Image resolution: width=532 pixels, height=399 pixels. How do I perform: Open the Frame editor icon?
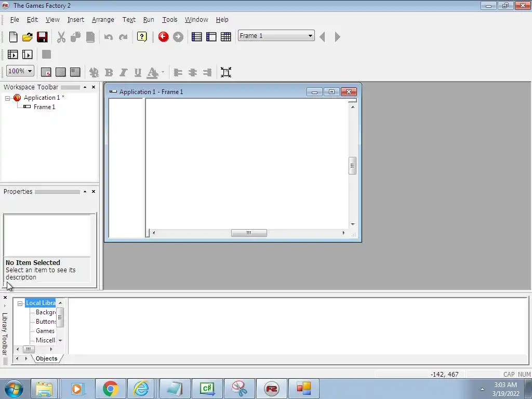(x=211, y=37)
